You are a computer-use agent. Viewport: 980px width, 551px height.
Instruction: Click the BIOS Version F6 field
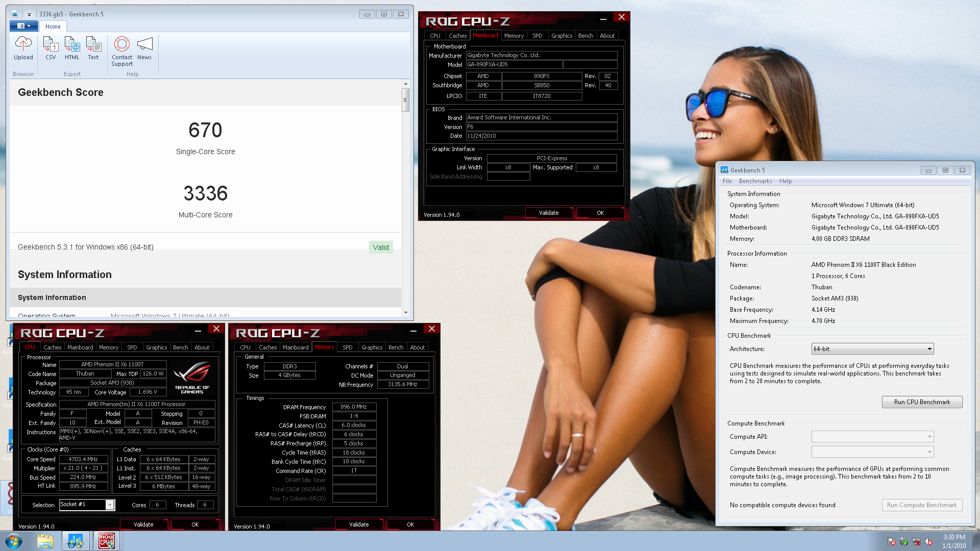[x=541, y=127]
